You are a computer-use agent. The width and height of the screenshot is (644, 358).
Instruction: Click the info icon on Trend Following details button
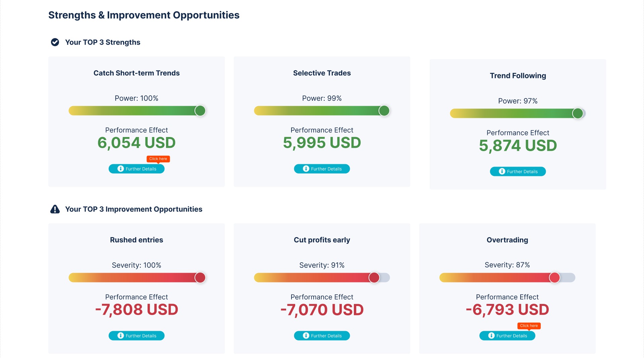point(501,171)
